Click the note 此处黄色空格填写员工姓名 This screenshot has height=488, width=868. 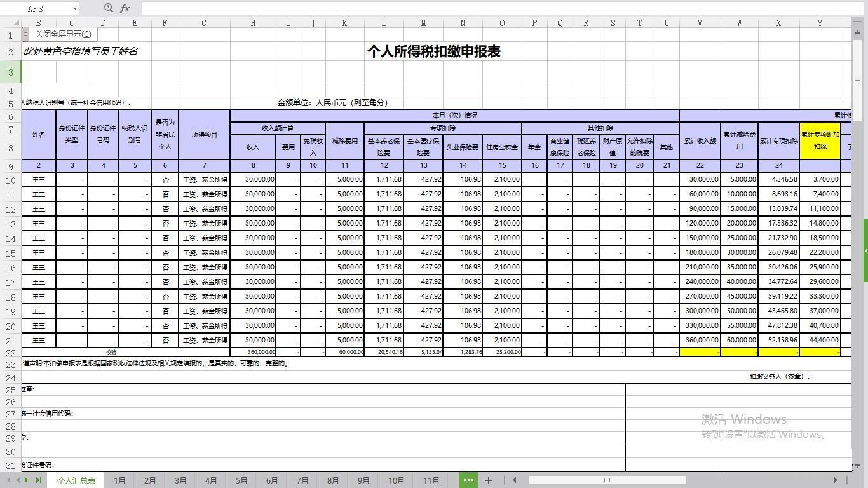[81, 51]
